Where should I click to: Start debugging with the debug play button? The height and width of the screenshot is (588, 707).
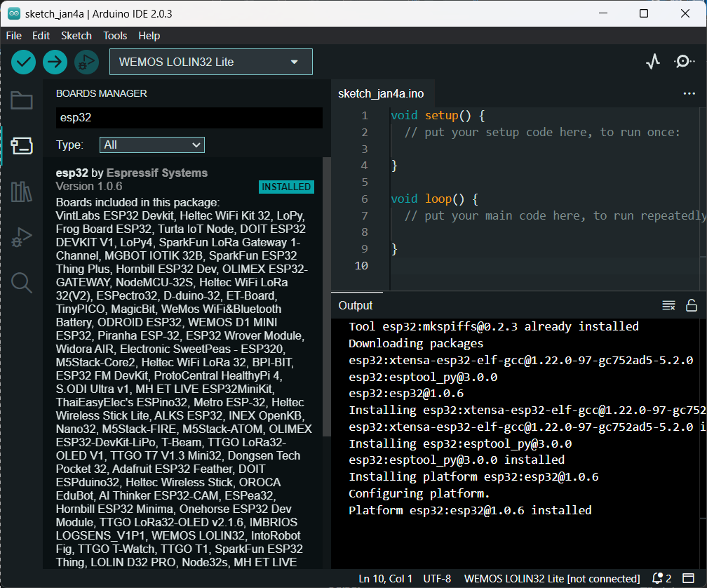pos(86,62)
